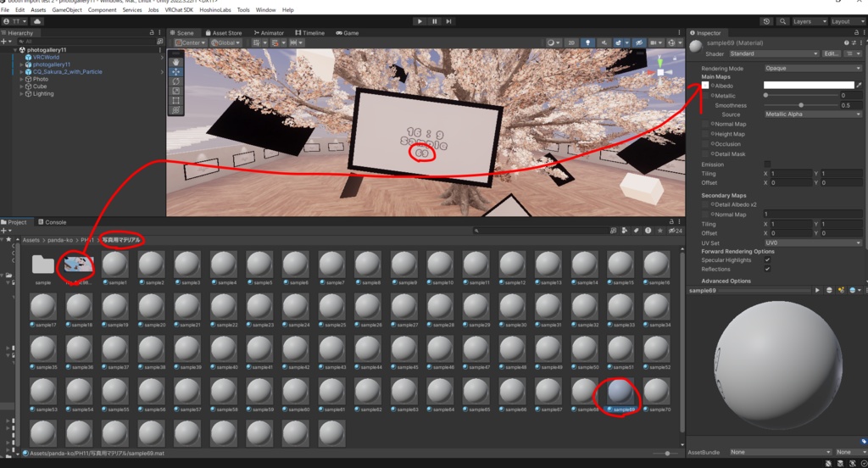Screen dimensions: 868x468
Task: Open the Layers dropdown
Action: tap(810, 21)
